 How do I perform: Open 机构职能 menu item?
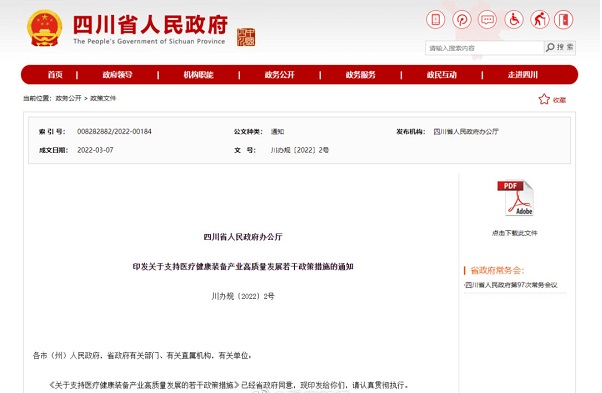click(x=198, y=75)
